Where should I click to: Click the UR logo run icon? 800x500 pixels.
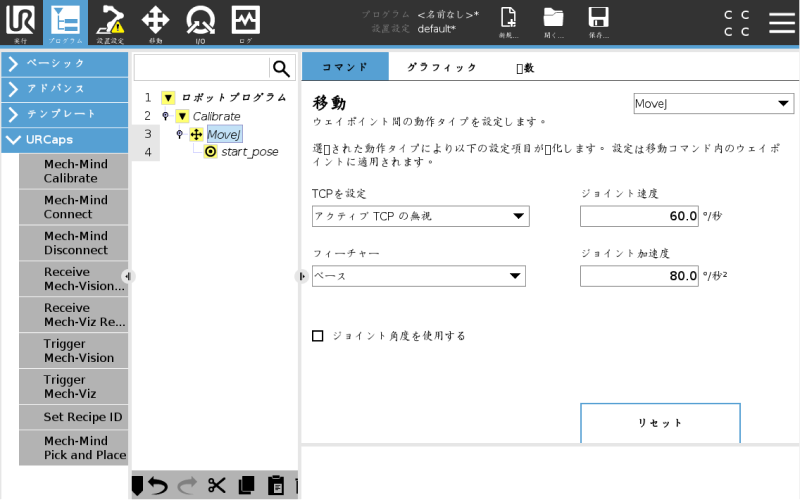[x=20, y=22]
